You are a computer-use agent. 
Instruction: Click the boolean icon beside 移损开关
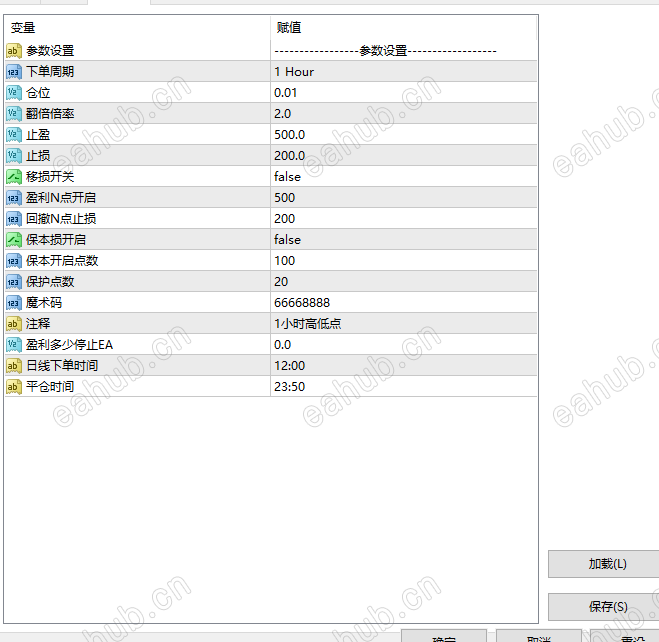click(13, 177)
